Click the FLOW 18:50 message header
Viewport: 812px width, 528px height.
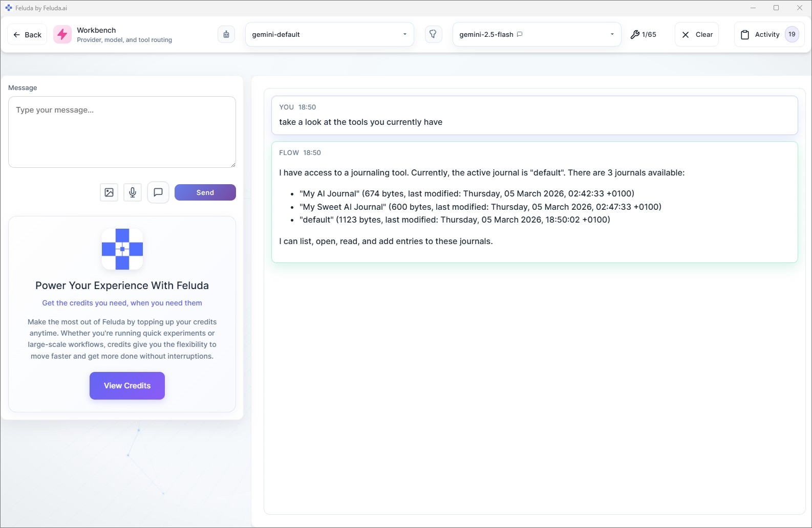pyautogui.click(x=300, y=152)
